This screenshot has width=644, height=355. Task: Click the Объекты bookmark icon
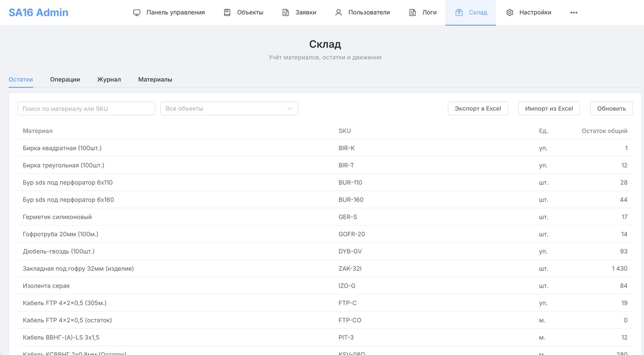click(227, 12)
